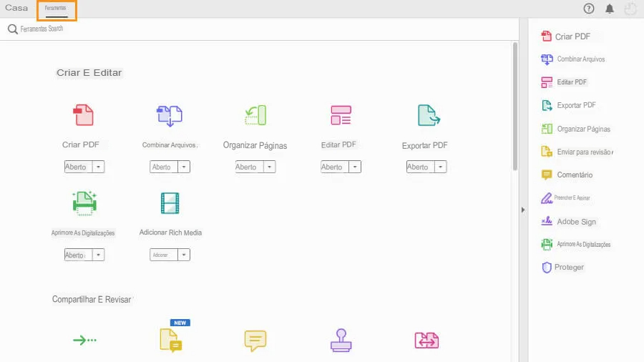
Task: Click the Exportar PDF icon in main grid
Action: (x=429, y=115)
